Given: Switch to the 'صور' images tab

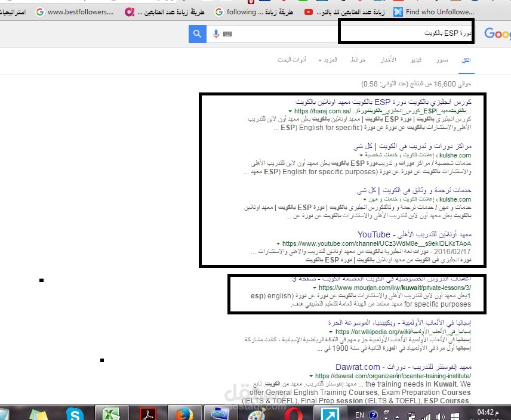Looking at the screenshot, I should click(x=442, y=60).
